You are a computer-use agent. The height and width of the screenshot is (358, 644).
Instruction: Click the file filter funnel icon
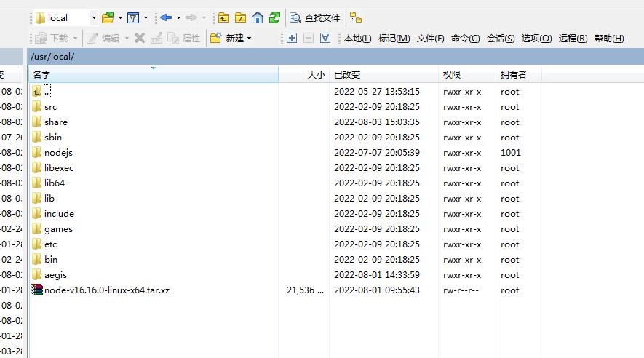133,18
